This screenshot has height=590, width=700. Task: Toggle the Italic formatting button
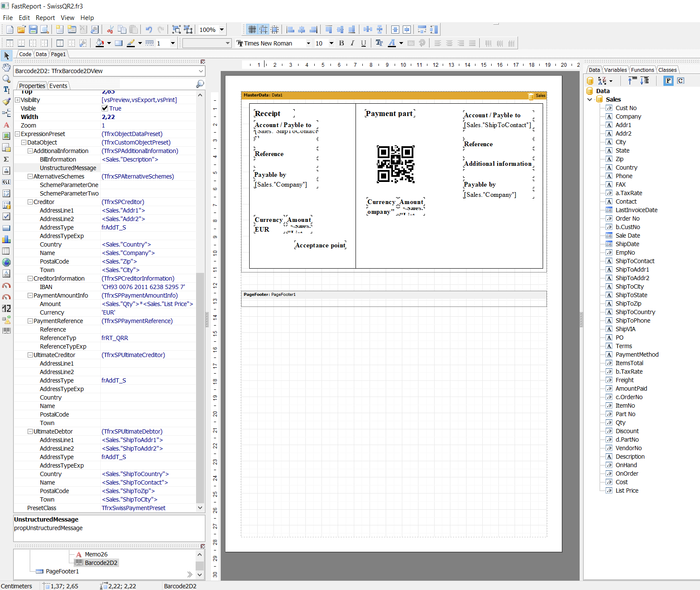(x=352, y=43)
